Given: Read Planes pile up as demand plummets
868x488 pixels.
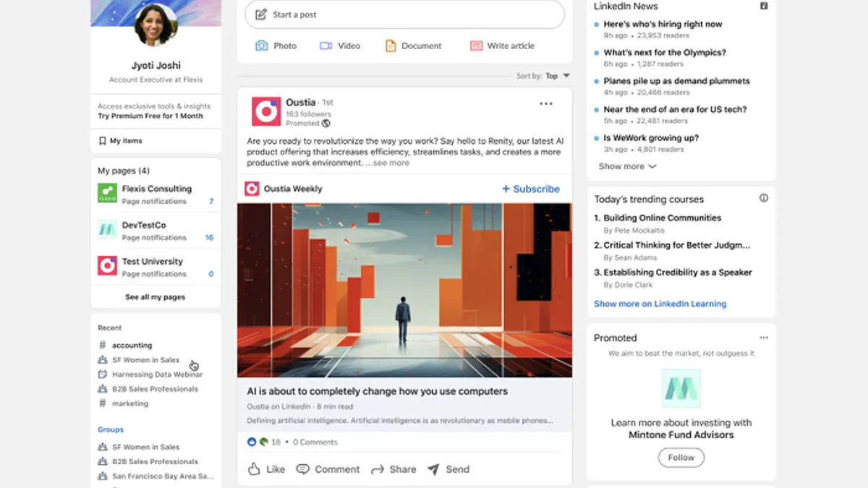Looking at the screenshot, I should pyautogui.click(x=676, y=81).
